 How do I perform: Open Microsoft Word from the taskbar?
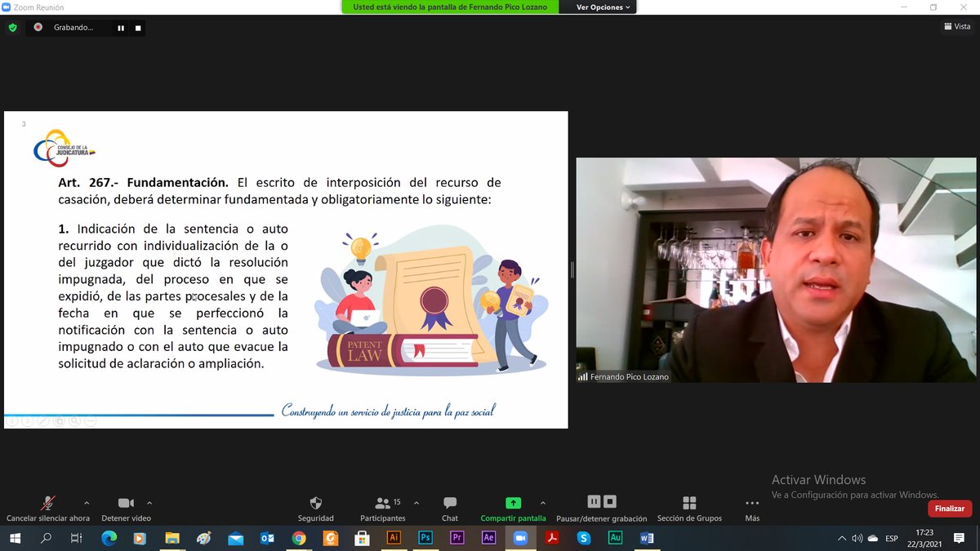647,538
